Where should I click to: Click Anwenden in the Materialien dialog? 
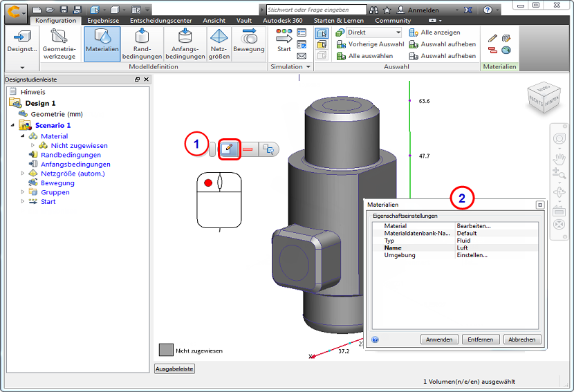click(439, 339)
